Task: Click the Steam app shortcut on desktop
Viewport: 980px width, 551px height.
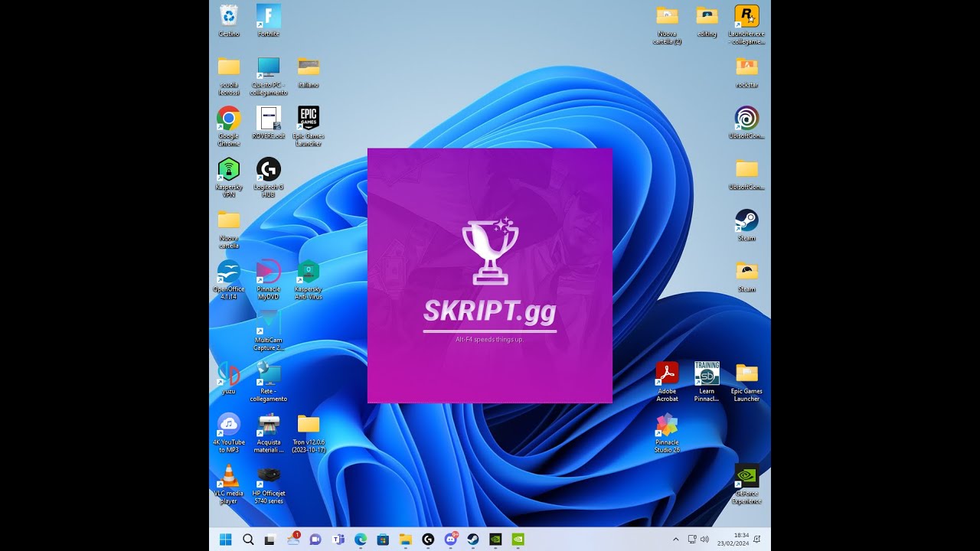Action: tap(746, 225)
